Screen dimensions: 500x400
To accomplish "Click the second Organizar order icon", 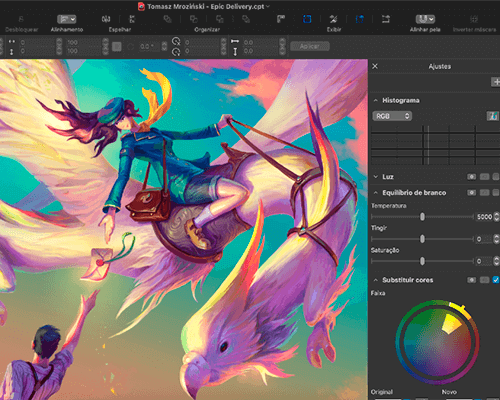I will (194, 19).
